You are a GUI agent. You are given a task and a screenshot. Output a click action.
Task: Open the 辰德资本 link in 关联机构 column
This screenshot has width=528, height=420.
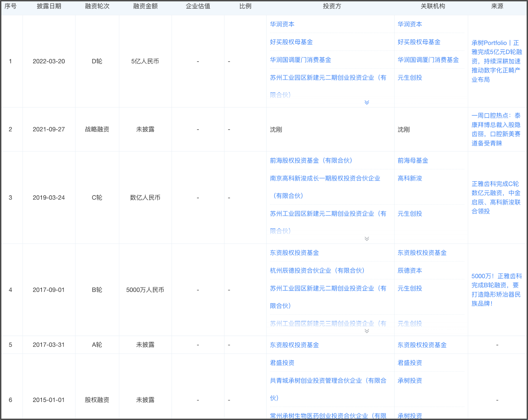[410, 270]
